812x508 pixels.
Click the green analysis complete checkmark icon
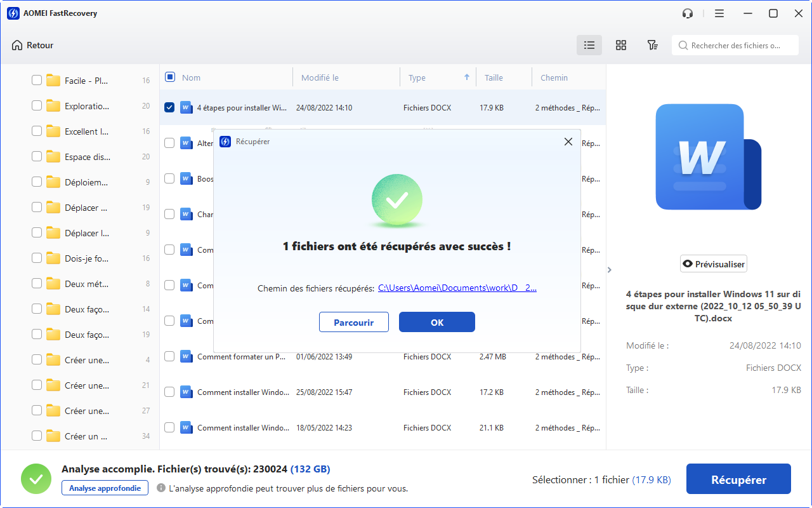pos(36,479)
